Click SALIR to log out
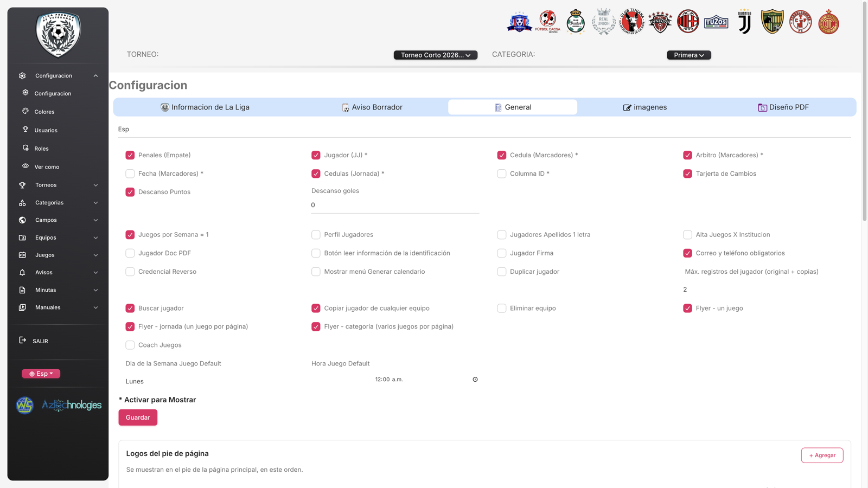This screenshot has height=488, width=868. 40,341
